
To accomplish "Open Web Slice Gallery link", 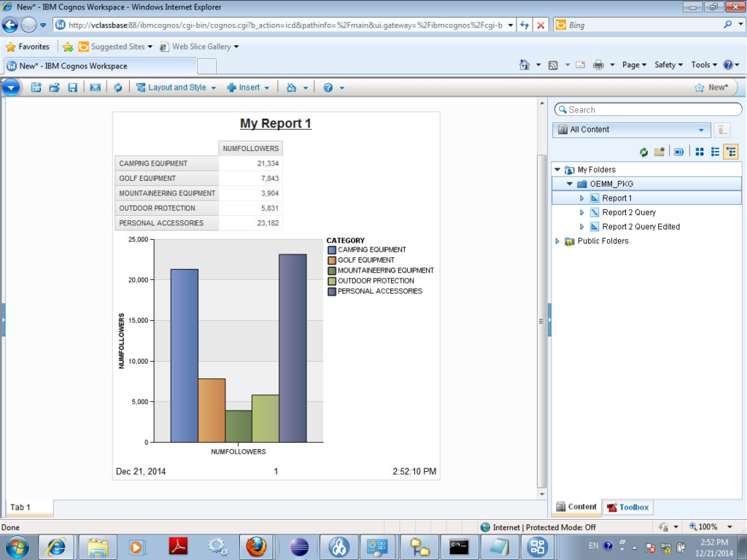I will point(199,47).
